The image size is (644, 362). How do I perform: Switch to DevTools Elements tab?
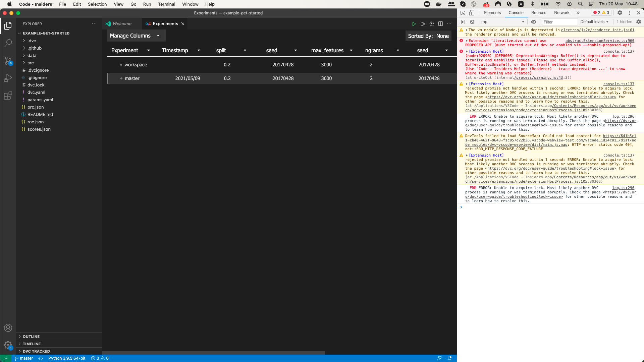[492, 13]
